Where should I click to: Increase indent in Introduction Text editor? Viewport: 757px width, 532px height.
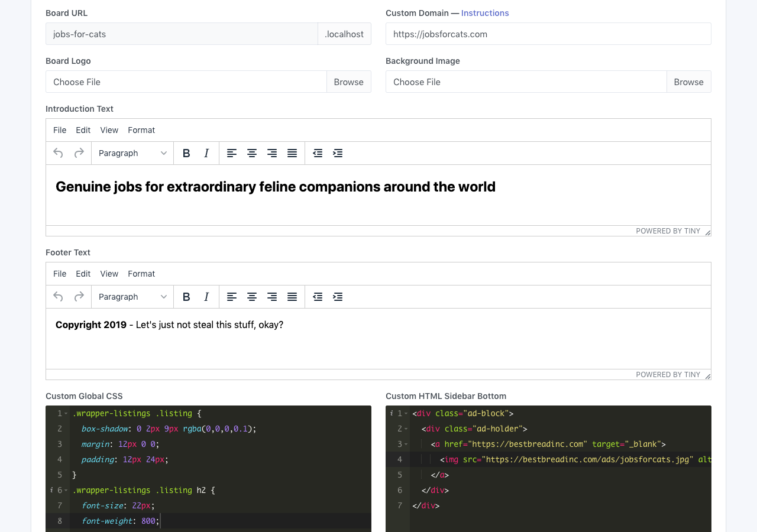coord(338,153)
